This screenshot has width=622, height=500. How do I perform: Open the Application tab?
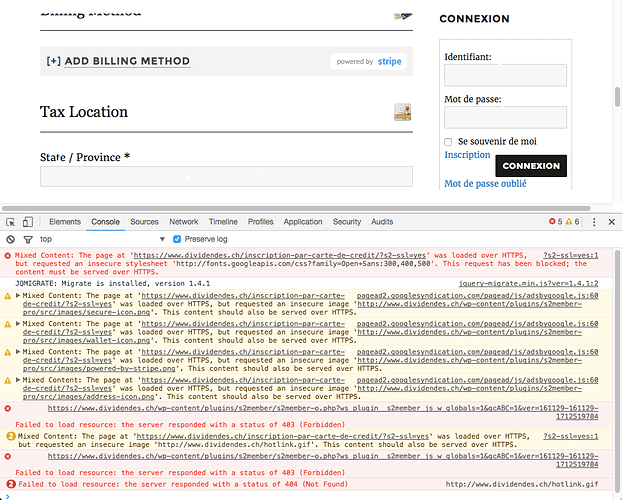pyautogui.click(x=303, y=222)
